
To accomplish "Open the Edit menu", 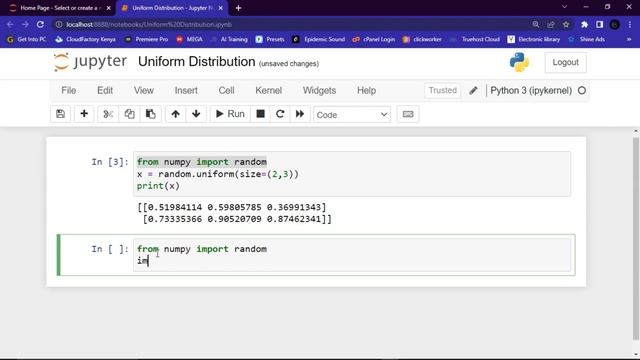I will [105, 91].
